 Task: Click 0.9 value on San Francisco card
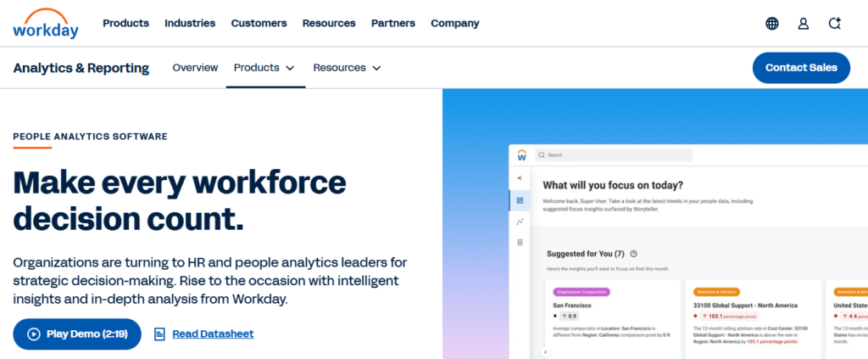tap(569, 316)
